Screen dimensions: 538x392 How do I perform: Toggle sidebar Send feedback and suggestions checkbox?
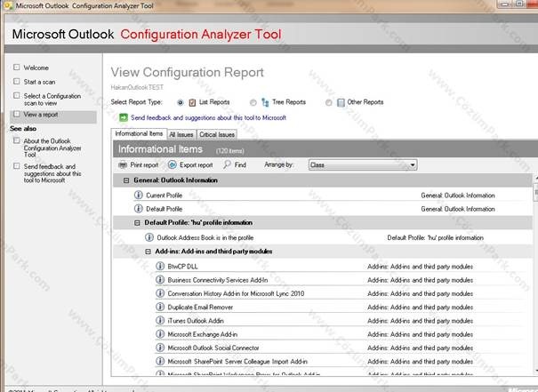17,166
